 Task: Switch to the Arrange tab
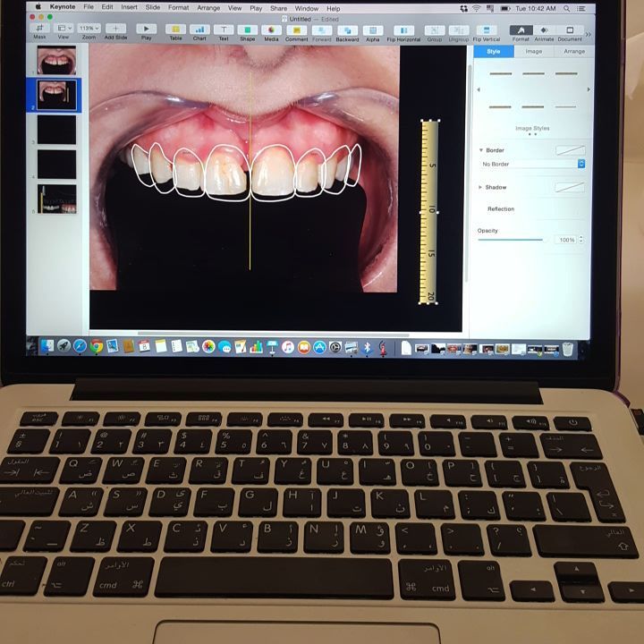[573, 51]
